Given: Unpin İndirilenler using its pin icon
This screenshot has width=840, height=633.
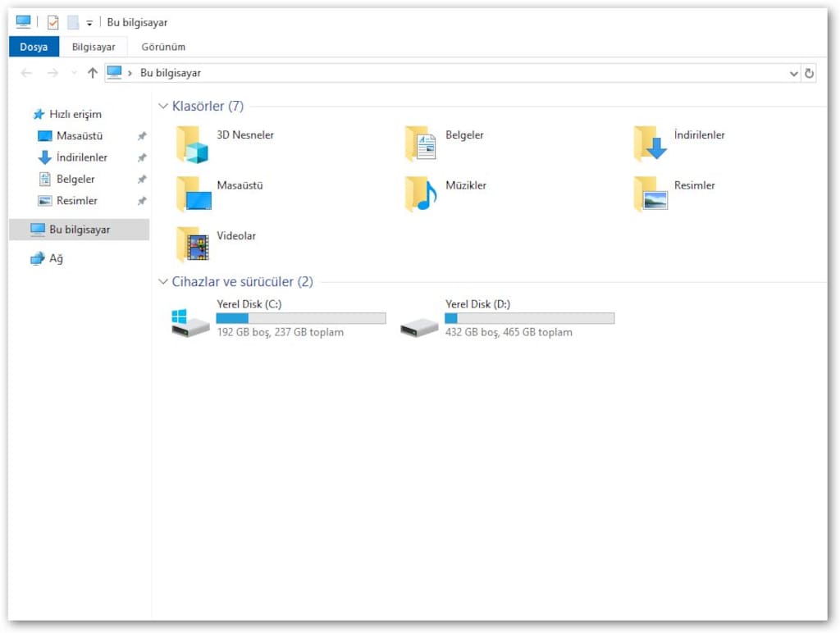Looking at the screenshot, I should click(x=142, y=157).
